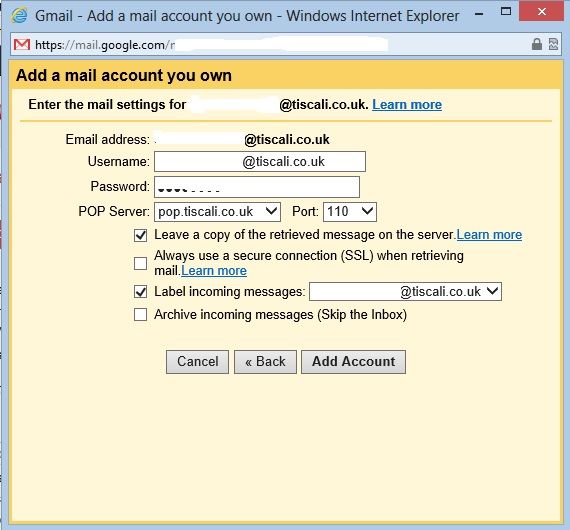Click the compatibility view icon
This screenshot has width=570, height=530.
(553, 44)
